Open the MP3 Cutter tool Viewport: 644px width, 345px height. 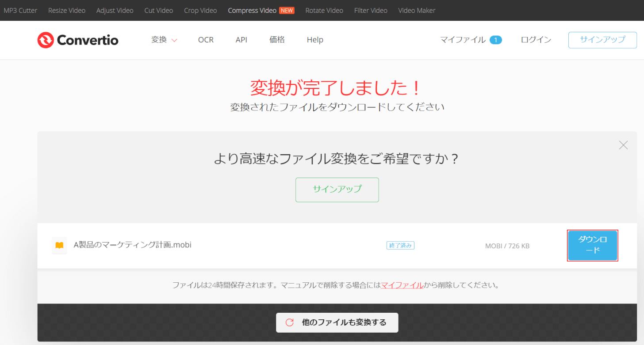[20, 10]
